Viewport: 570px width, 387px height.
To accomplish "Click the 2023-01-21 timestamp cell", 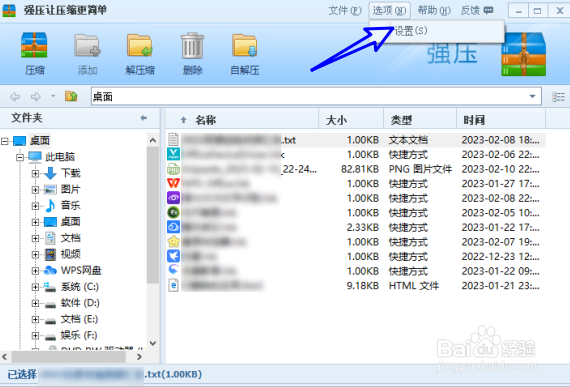I will (x=501, y=286).
